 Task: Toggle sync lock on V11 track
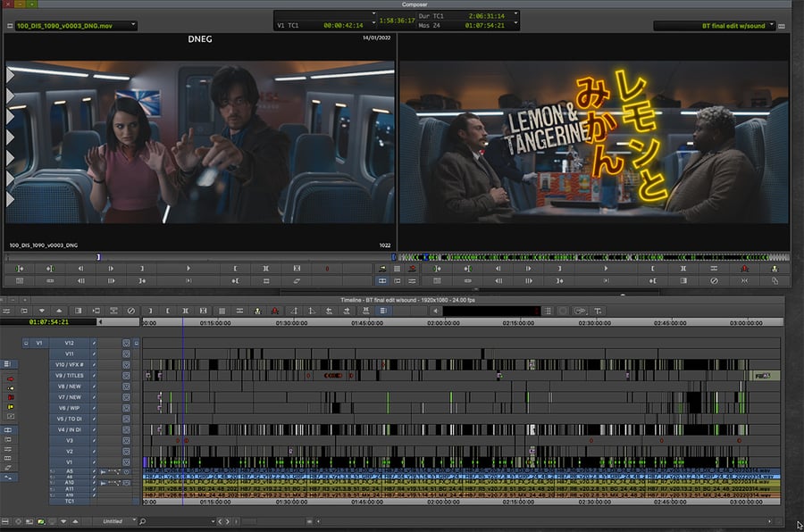[x=94, y=353]
